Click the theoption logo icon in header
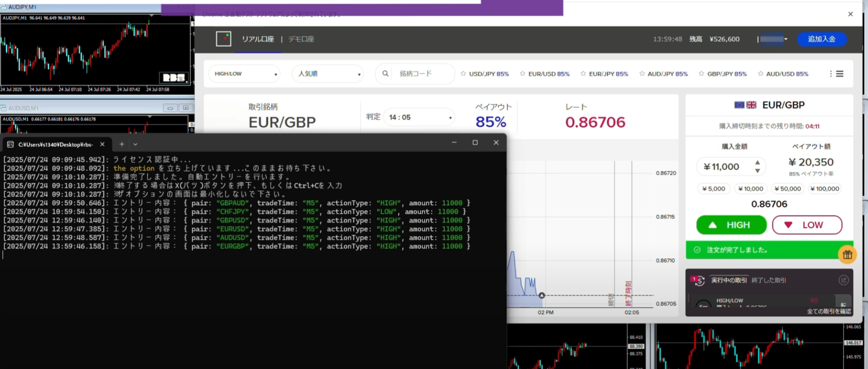 pyautogui.click(x=224, y=39)
